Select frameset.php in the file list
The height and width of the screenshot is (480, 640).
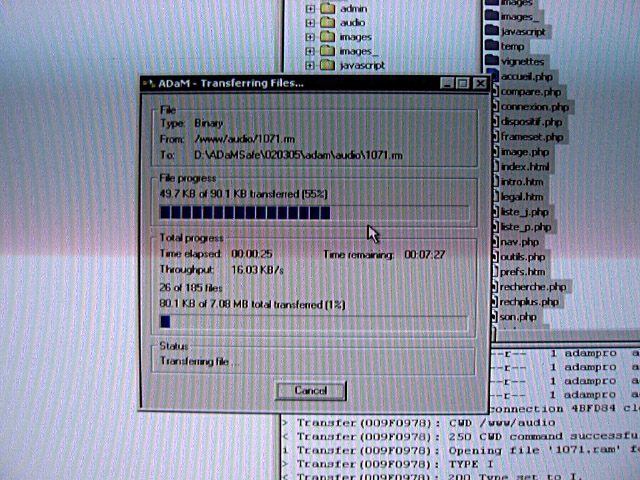(532, 137)
